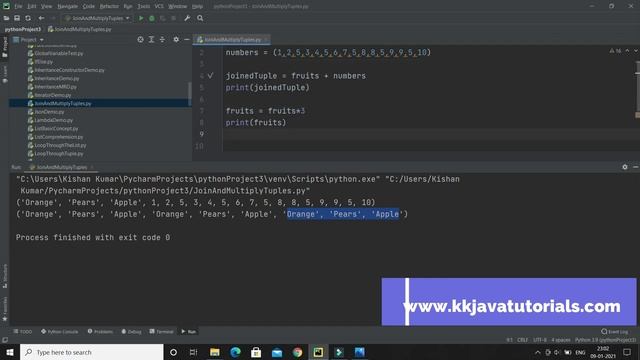The image size is (640, 360).
Task: Open the Terminal tool window
Action: (x=162, y=331)
